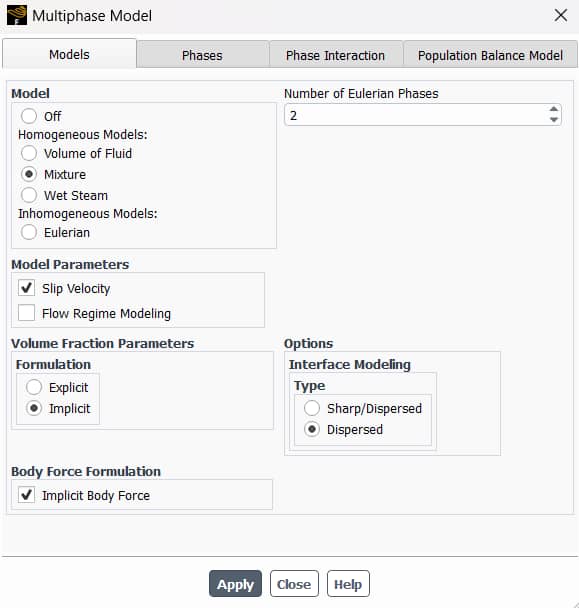Switch to the Phases tab

202,55
